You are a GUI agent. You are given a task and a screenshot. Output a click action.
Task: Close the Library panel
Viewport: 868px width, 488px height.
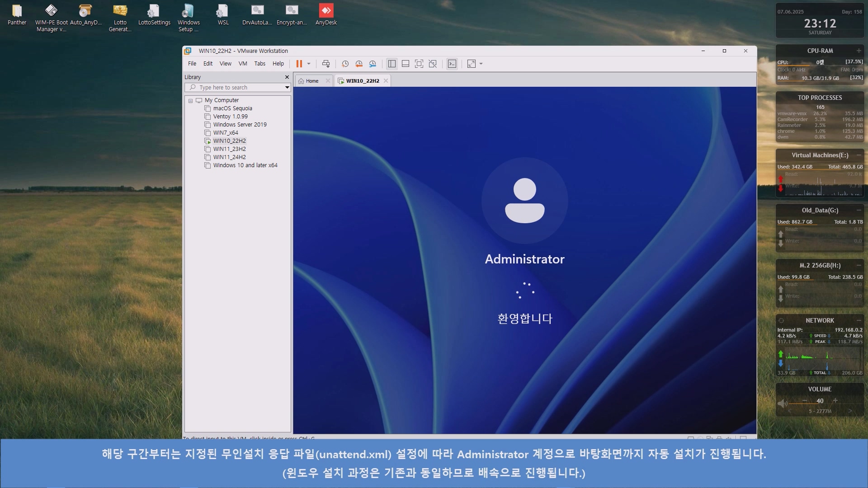coord(287,77)
